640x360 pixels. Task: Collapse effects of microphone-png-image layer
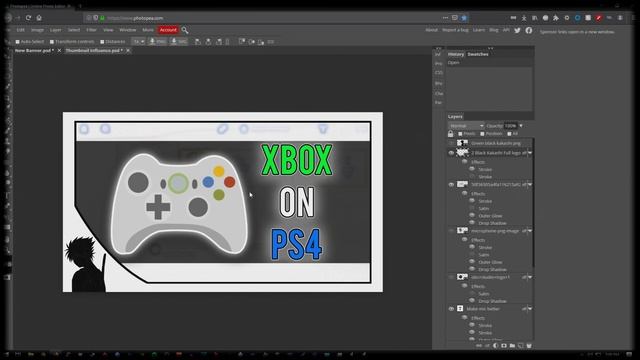pos(530,231)
